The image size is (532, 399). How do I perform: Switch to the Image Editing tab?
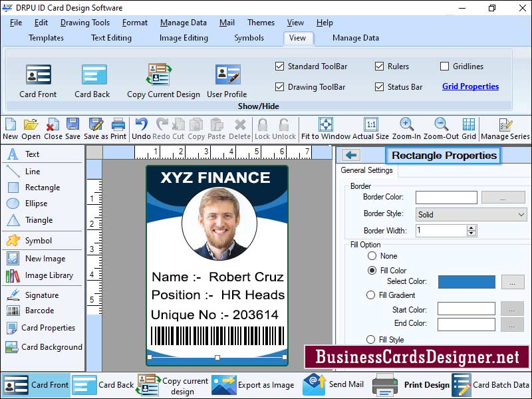point(184,38)
